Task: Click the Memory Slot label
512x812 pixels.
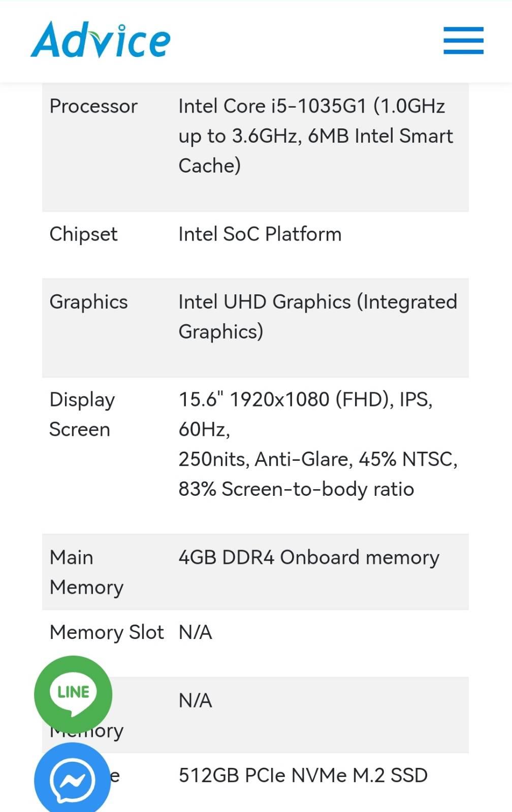Action: [107, 633]
